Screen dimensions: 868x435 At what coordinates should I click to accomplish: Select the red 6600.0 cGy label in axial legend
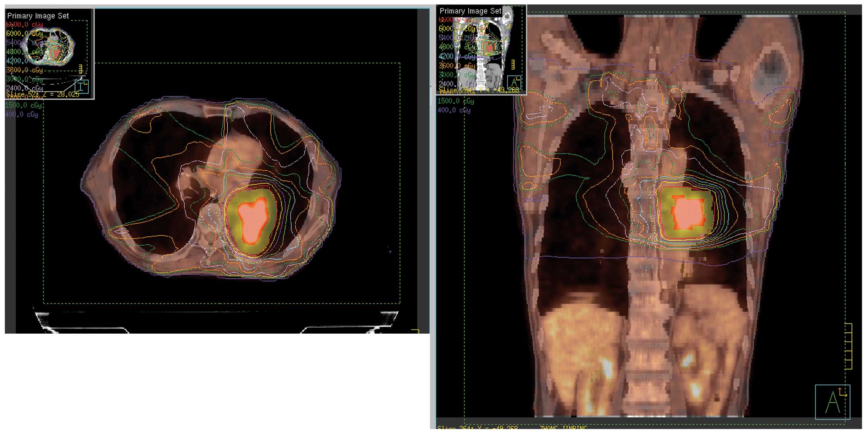(24, 25)
